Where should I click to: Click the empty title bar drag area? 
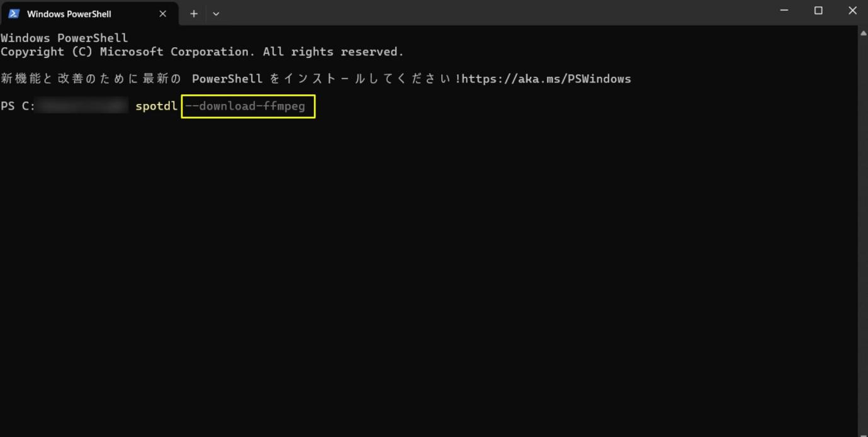[491, 13]
